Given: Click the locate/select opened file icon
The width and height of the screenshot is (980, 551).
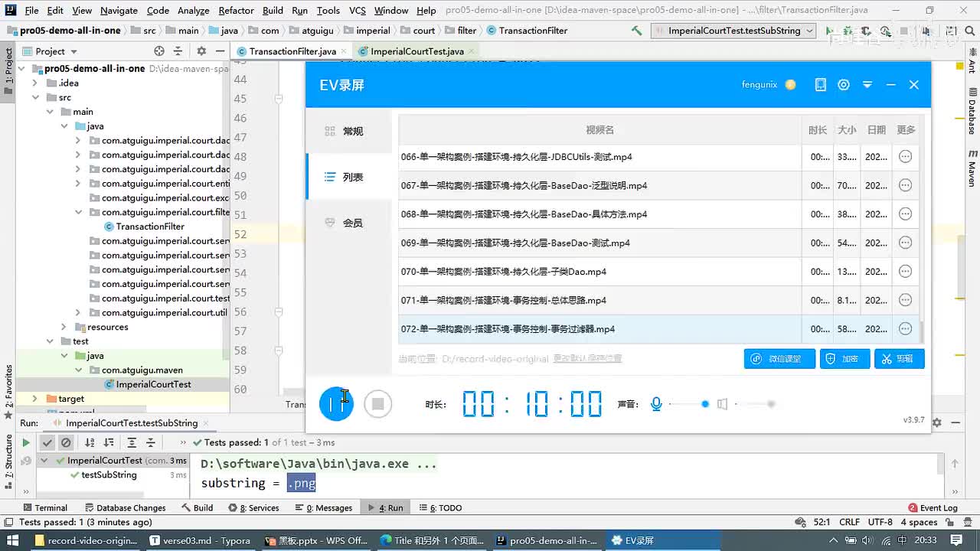Looking at the screenshot, I should coord(159,51).
